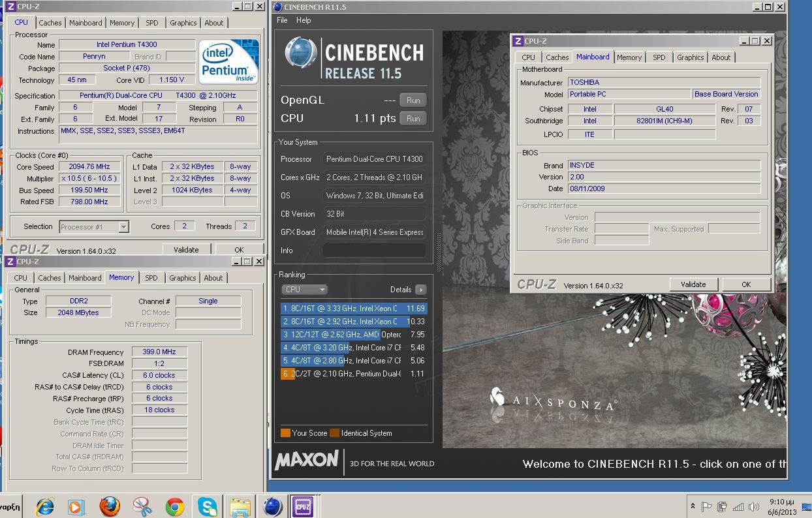Click CPU-Z Memory window title icon
812x518 pixels.
click(10, 261)
